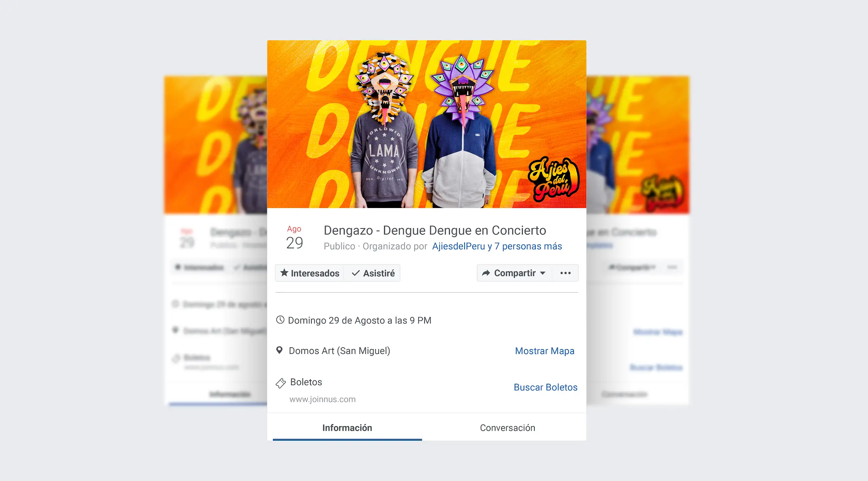Click the Buscar Boletos link
This screenshot has width=868, height=481.
545,387
